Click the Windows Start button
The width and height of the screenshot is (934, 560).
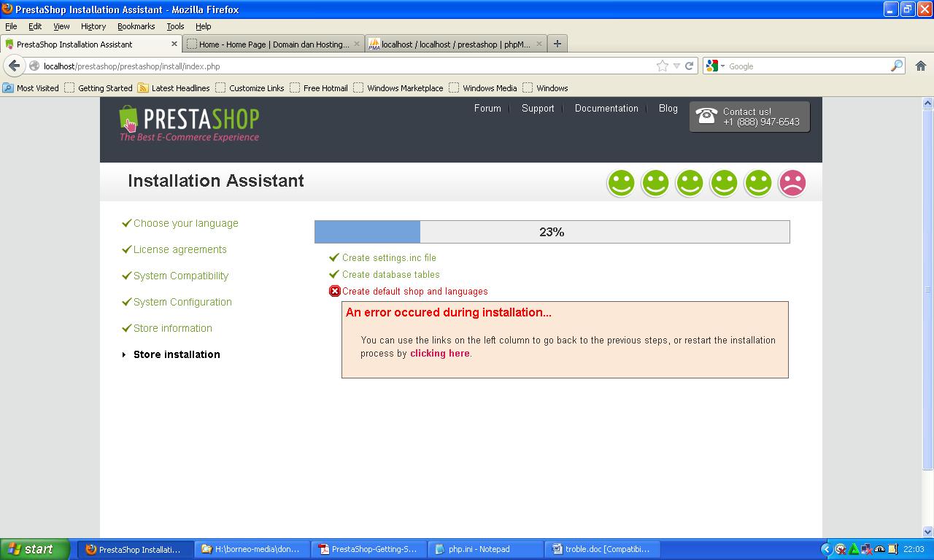coord(35,549)
